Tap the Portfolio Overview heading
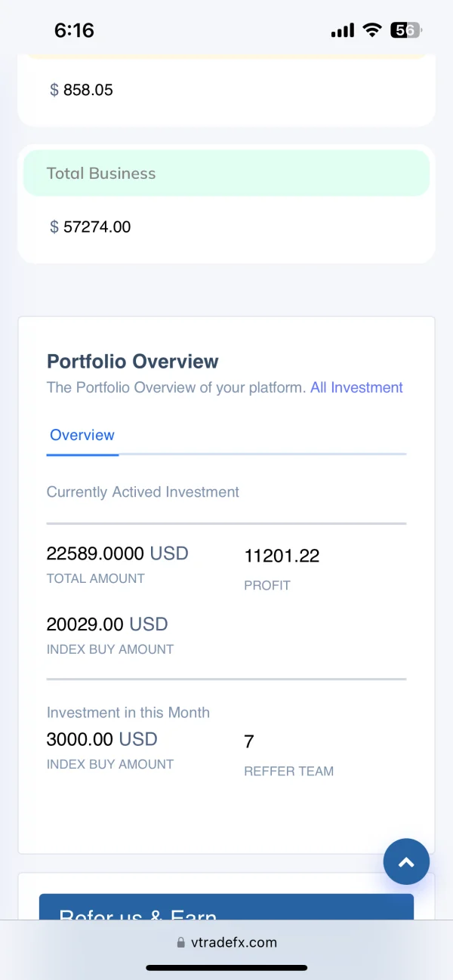 [x=133, y=362]
